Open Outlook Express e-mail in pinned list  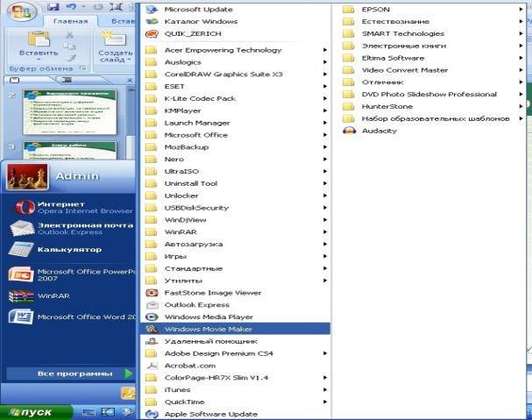pyautogui.click(x=71, y=229)
